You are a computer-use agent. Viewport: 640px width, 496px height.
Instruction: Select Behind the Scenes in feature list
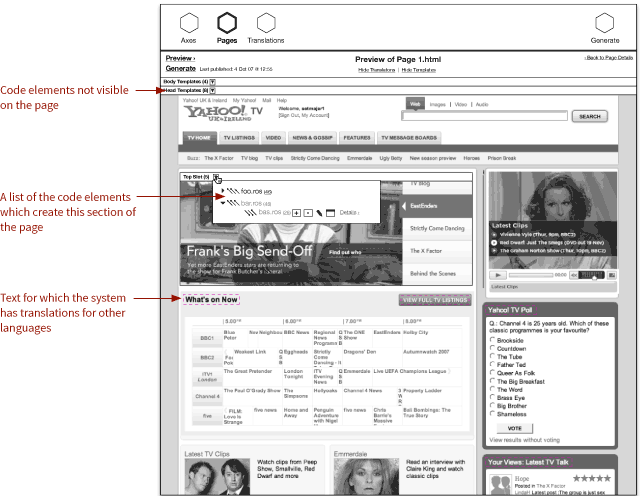(437, 274)
